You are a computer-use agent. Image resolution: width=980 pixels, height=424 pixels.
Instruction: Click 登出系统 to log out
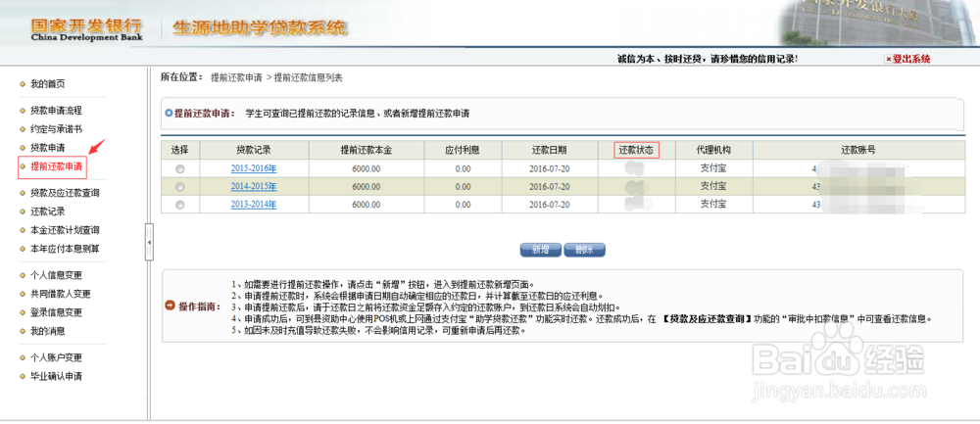pyautogui.click(x=907, y=60)
